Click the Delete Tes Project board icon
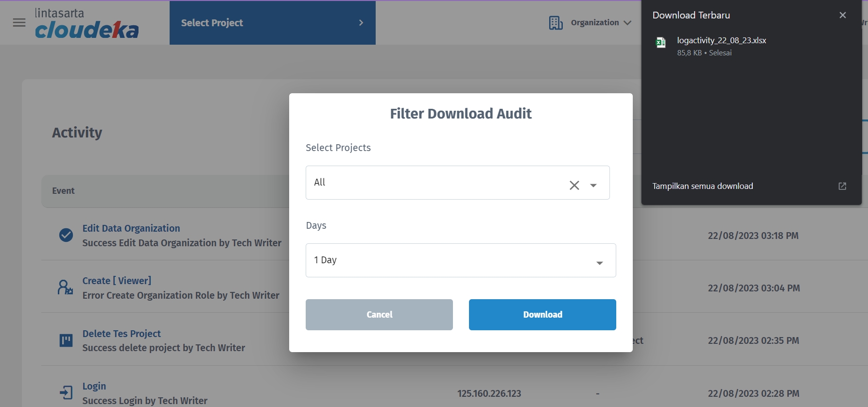 pyautogui.click(x=66, y=340)
